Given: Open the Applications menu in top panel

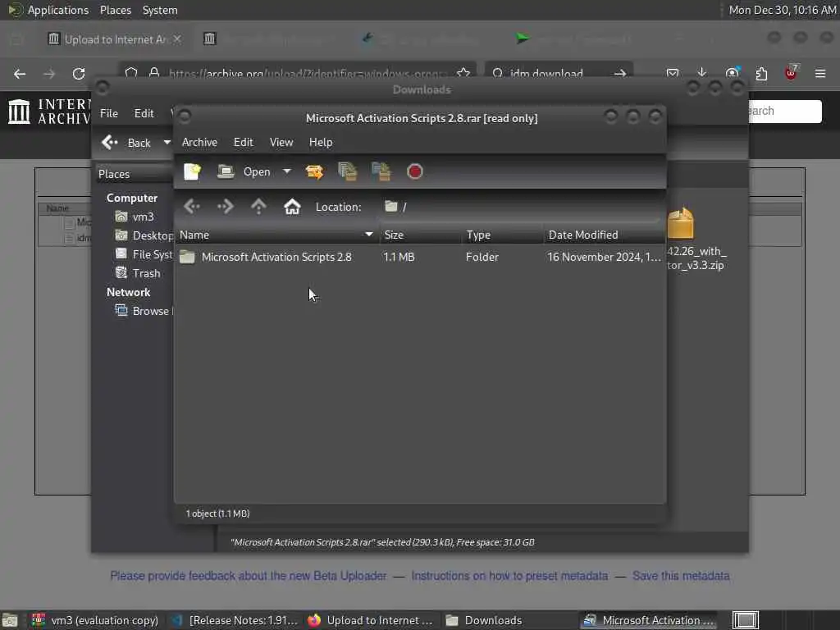Looking at the screenshot, I should [58, 10].
